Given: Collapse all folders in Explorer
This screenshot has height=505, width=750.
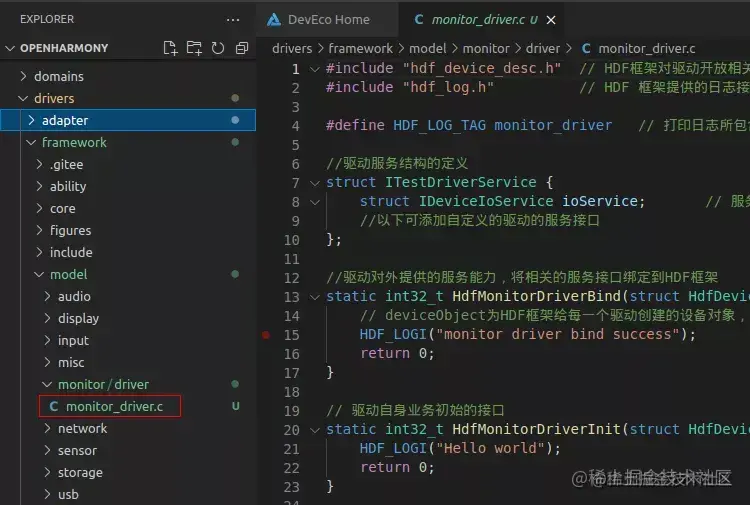Looking at the screenshot, I should [242, 48].
